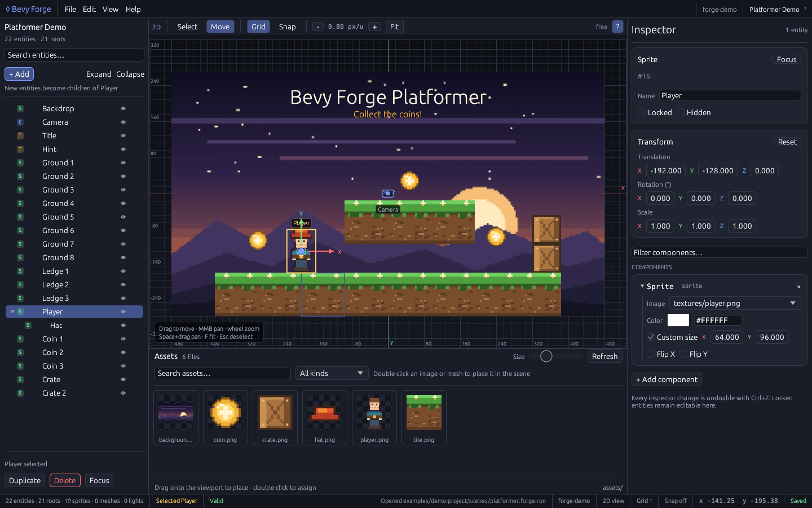Open the white sprite color swatch

click(x=678, y=320)
